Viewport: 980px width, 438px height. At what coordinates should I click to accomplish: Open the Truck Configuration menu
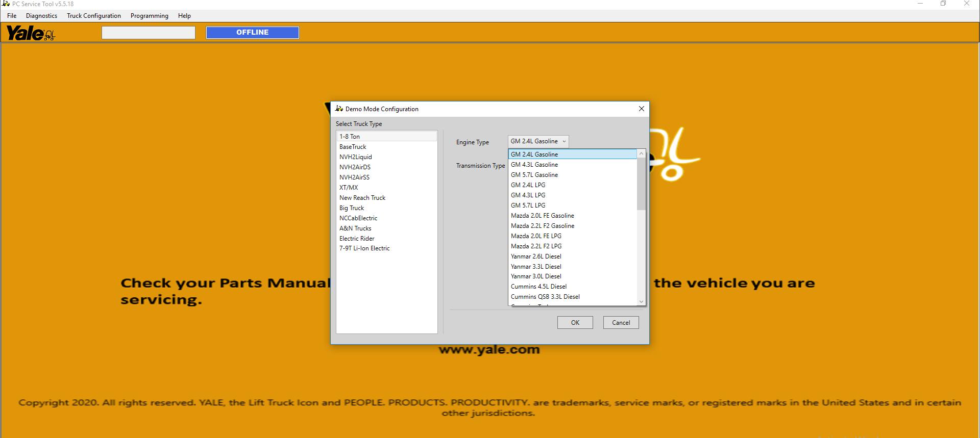(x=94, y=16)
